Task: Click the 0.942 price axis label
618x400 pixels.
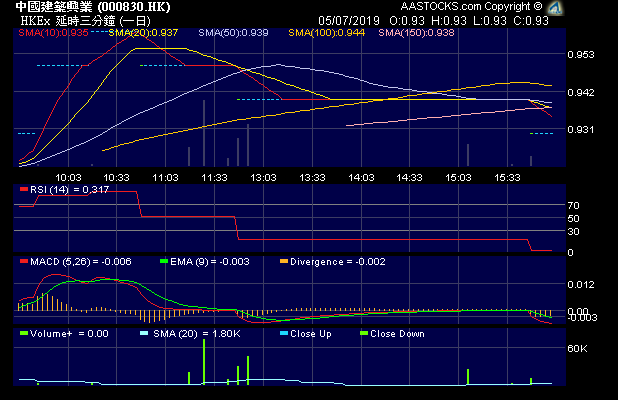Action: coord(581,93)
